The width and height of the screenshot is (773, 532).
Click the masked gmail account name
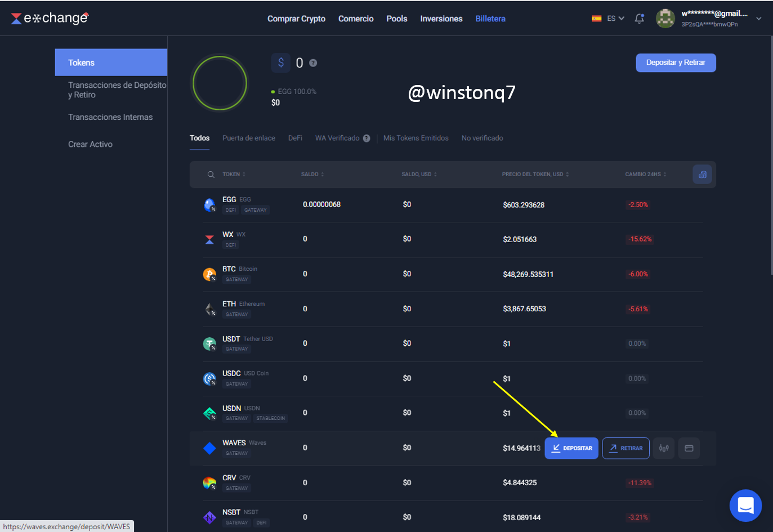(x=714, y=14)
